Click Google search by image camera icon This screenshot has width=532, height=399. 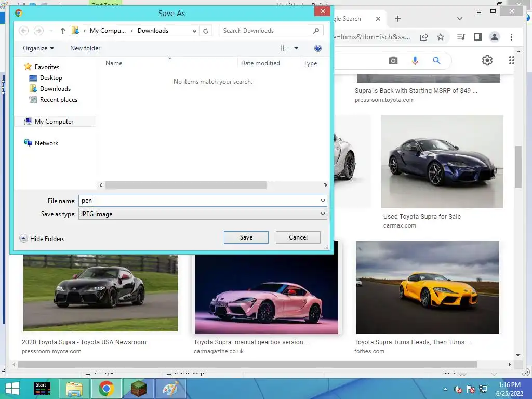(x=393, y=61)
